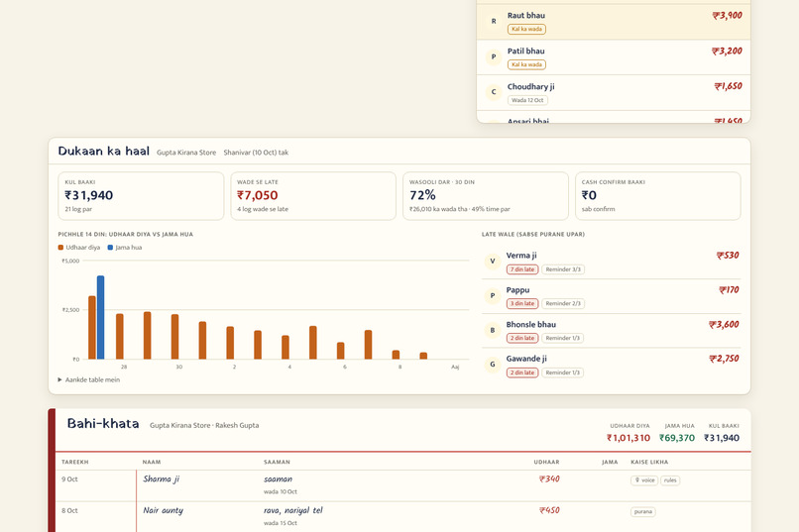This screenshot has width=799, height=532.
Task: Open Verma ji in late list
Action: [521, 256]
